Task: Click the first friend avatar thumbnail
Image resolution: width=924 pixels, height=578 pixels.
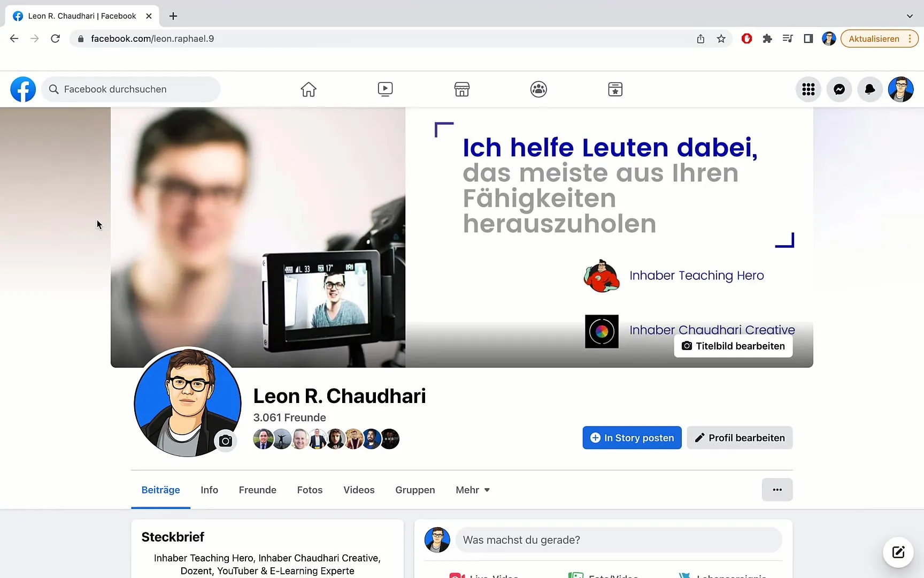Action: (x=263, y=439)
